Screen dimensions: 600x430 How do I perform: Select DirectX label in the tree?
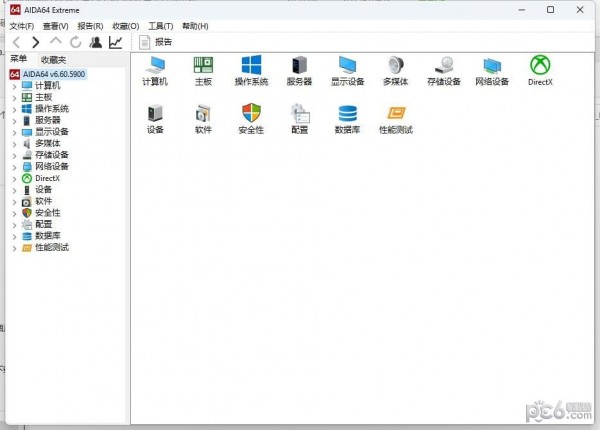coord(47,178)
